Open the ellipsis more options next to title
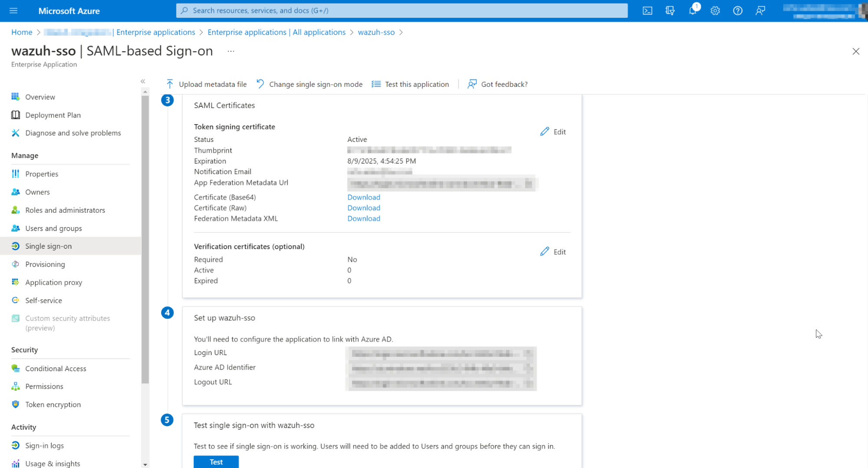 coord(231,51)
